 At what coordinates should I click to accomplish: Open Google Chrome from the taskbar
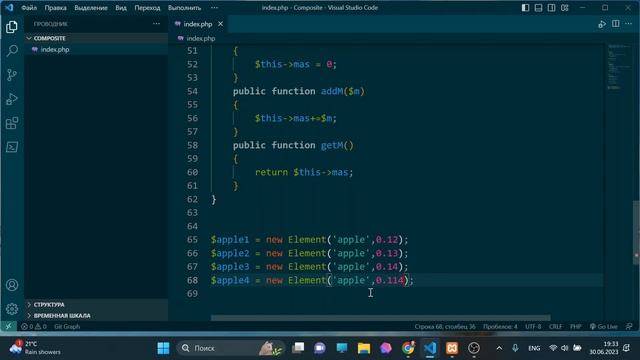408,348
